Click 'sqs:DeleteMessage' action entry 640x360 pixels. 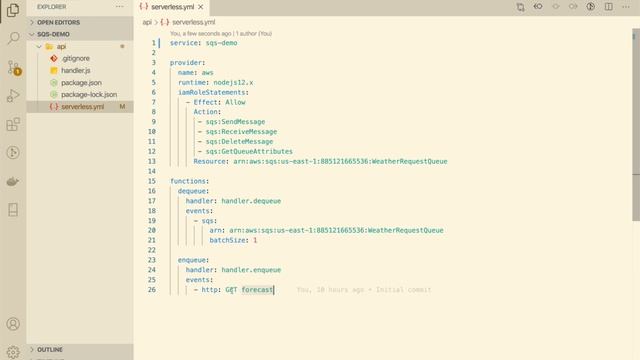[239, 142]
